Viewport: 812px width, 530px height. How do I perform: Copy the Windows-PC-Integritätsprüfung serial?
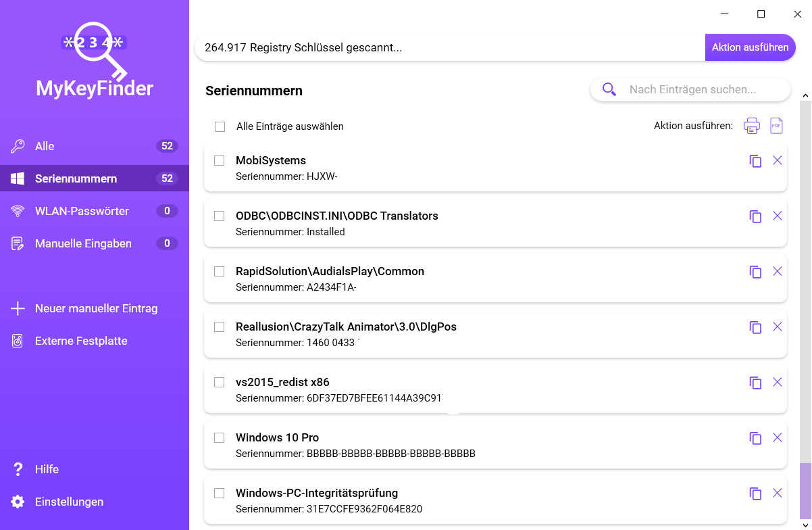[755, 493]
